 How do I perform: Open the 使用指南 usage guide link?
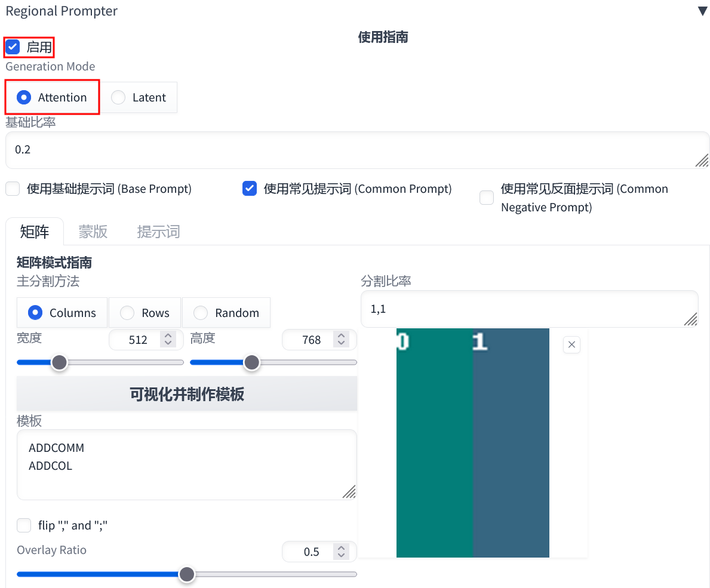tap(383, 37)
